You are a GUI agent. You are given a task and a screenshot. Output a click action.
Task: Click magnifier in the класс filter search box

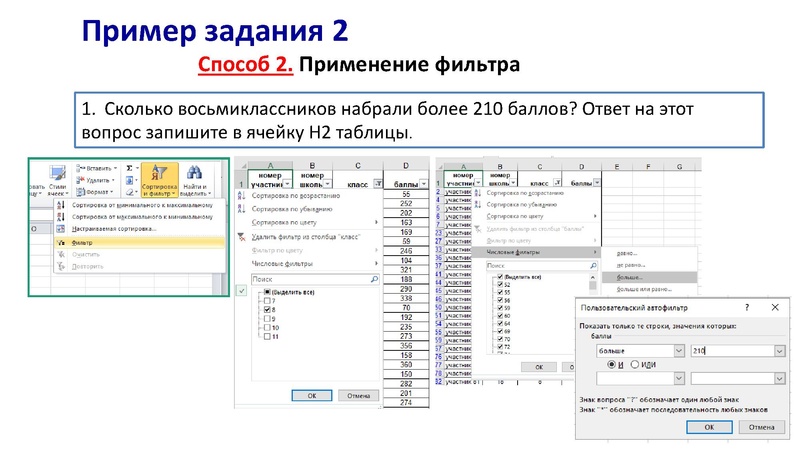coord(374,280)
